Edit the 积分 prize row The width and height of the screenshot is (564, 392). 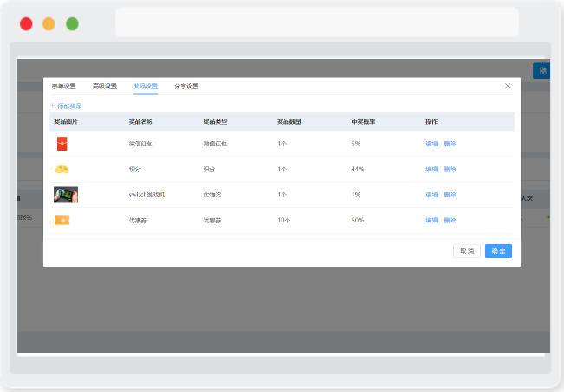(431, 170)
